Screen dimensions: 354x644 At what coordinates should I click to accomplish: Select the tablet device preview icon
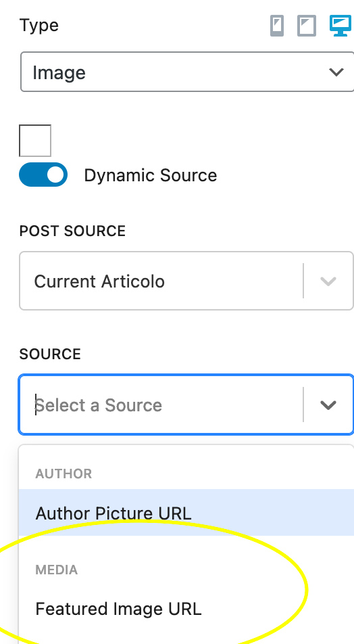coord(307,26)
